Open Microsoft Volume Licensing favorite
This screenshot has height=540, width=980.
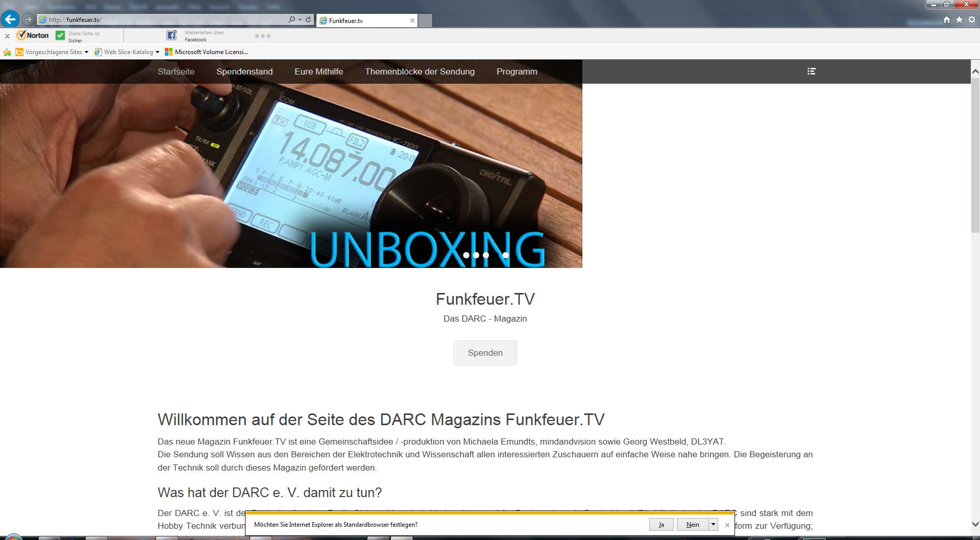(x=206, y=52)
